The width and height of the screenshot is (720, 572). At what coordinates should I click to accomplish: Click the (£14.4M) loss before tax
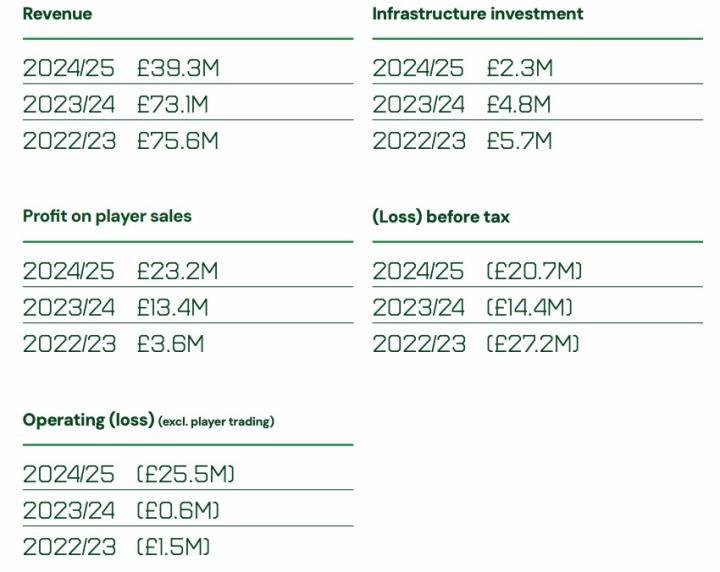tap(530, 307)
